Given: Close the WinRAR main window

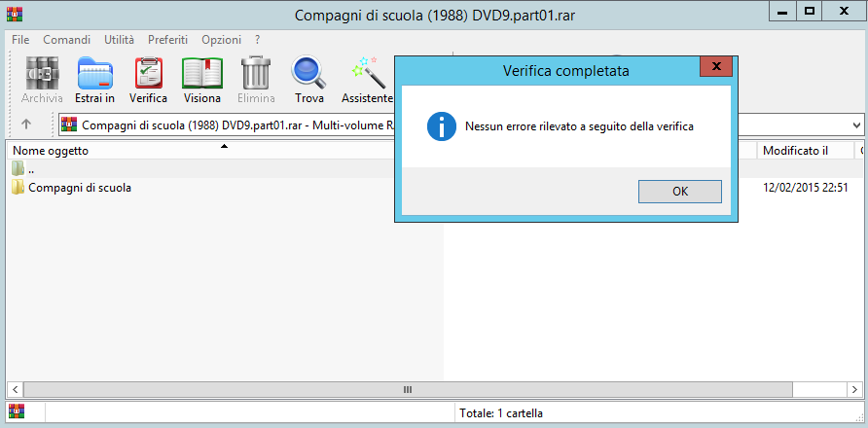Looking at the screenshot, I should pyautogui.click(x=845, y=12).
